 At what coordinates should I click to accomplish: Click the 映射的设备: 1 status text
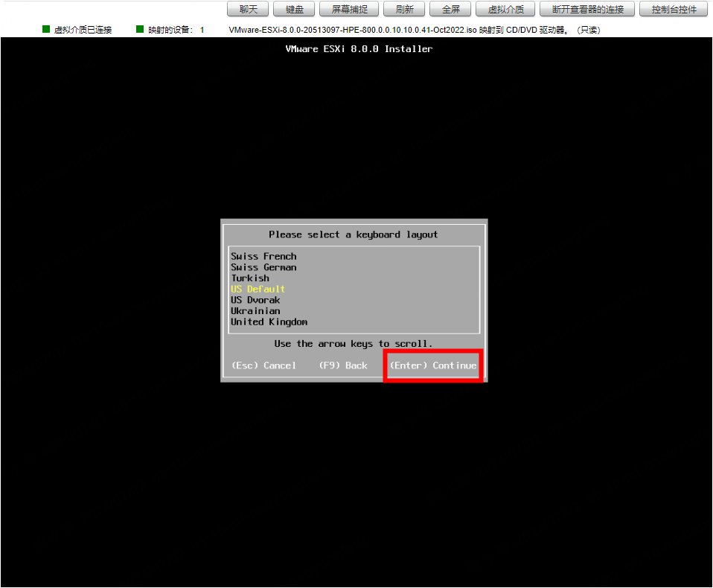[176, 30]
